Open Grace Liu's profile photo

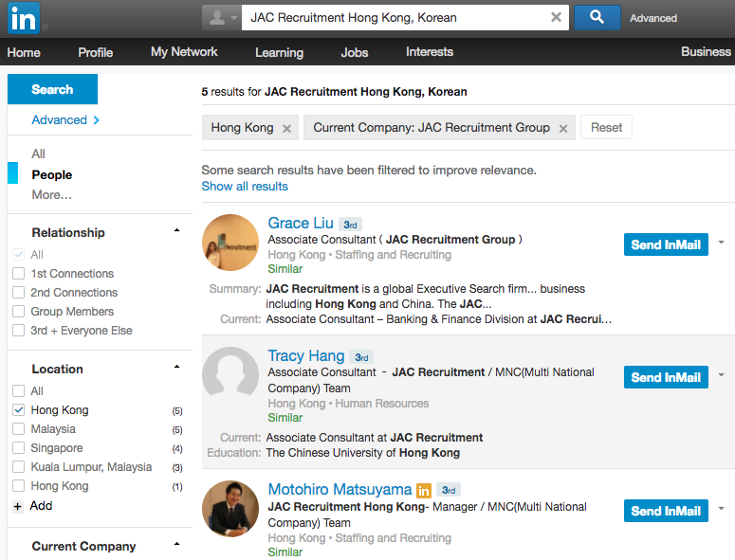[230, 243]
